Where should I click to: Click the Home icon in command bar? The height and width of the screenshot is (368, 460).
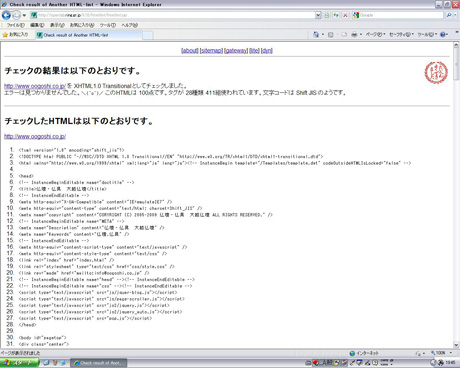tap(316, 34)
